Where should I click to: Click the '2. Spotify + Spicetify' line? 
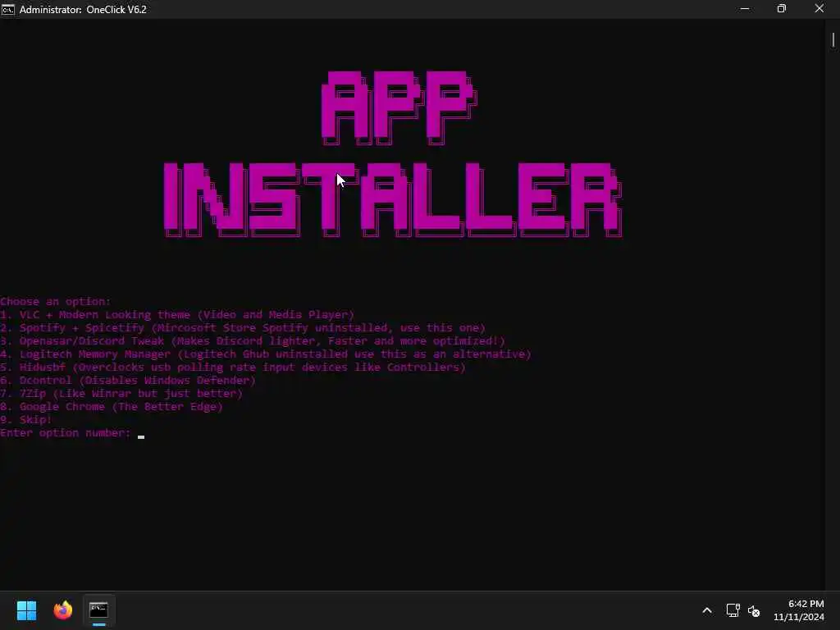pos(243,328)
